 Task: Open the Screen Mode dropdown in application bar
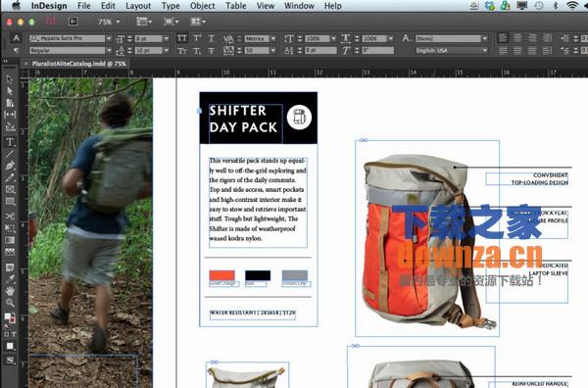tap(171, 22)
